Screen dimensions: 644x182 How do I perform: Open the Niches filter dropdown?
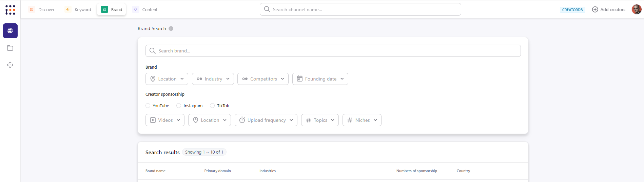coord(362,120)
